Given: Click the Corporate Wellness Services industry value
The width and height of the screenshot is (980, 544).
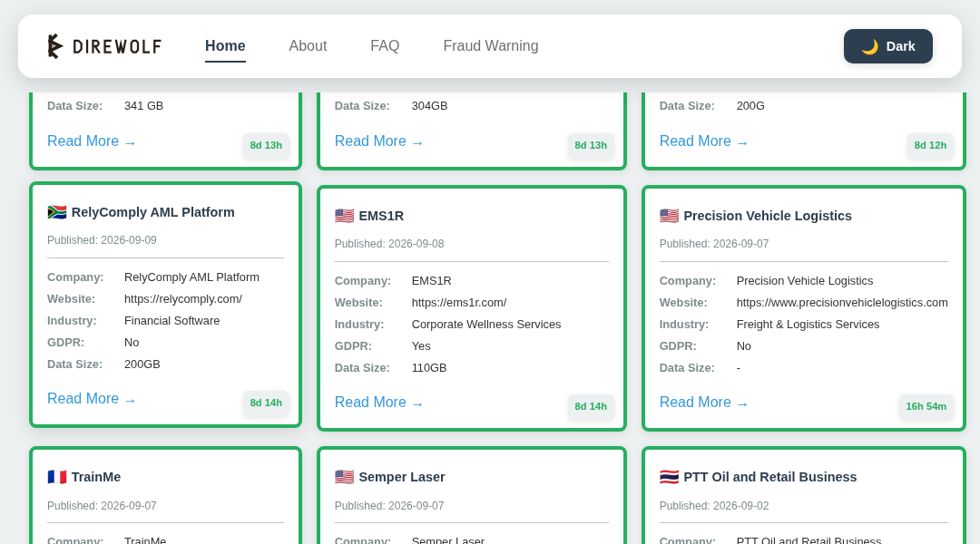Looking at the screenshot, I should 486,325.
